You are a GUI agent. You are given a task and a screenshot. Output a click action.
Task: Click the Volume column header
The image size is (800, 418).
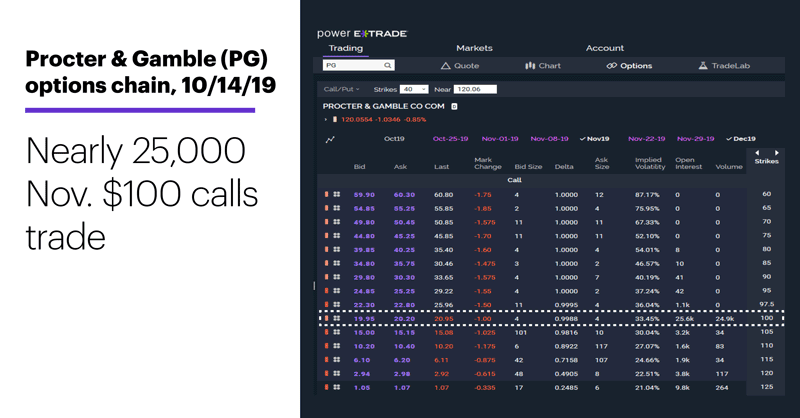[729, 167]
